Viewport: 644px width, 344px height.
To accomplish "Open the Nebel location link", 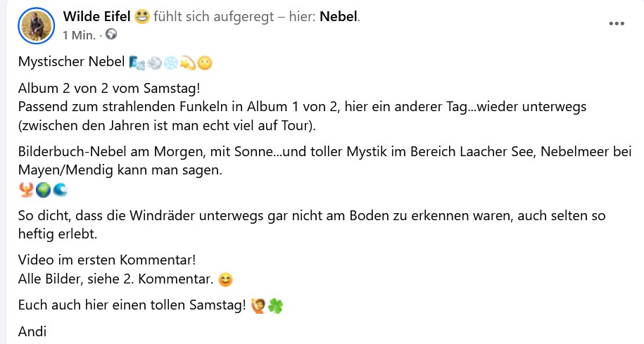I will [339, 16].
